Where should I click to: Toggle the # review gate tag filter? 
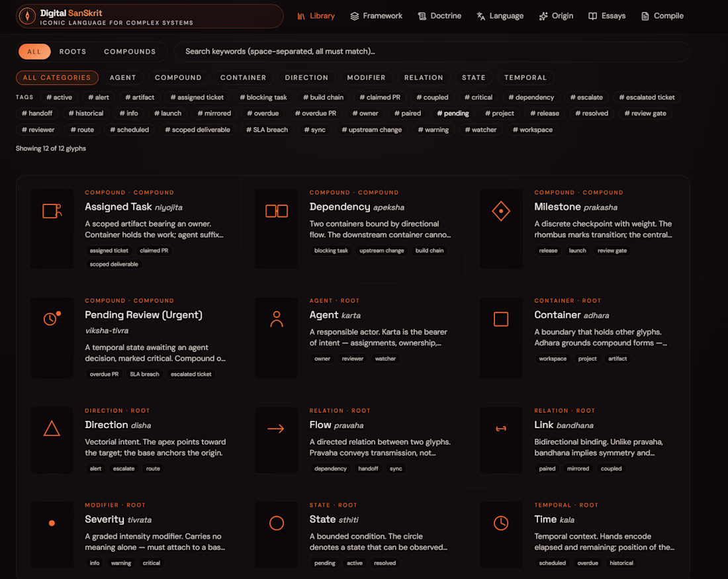[645, 113]
